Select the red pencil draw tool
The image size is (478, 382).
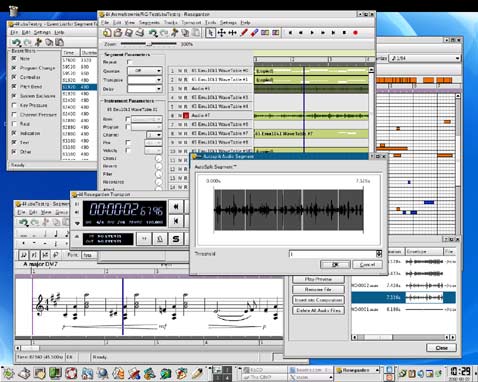tap(244, 33)
